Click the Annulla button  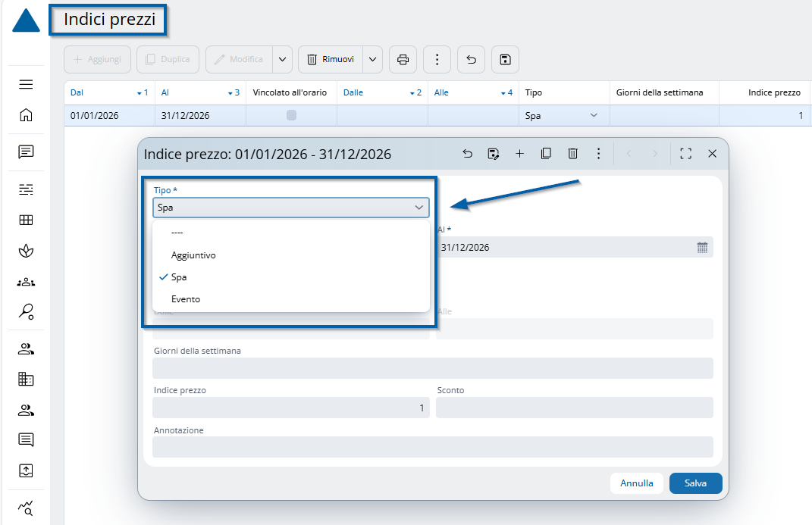point(636,483)
